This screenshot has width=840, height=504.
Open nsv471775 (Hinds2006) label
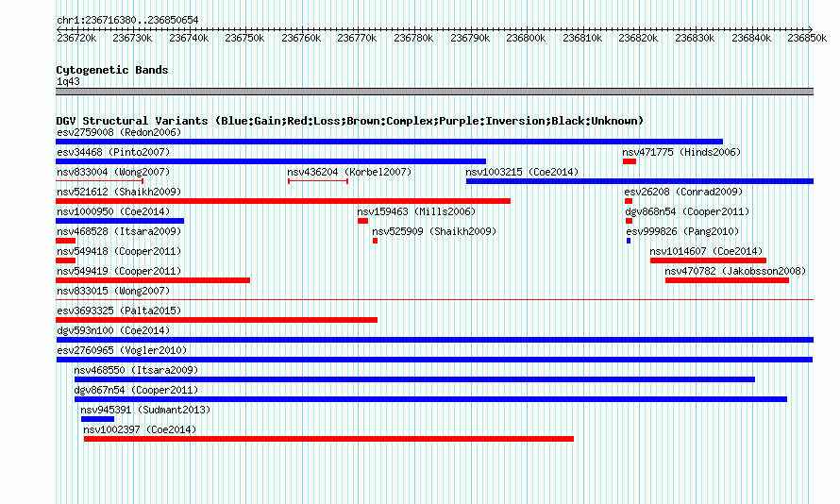681,152
